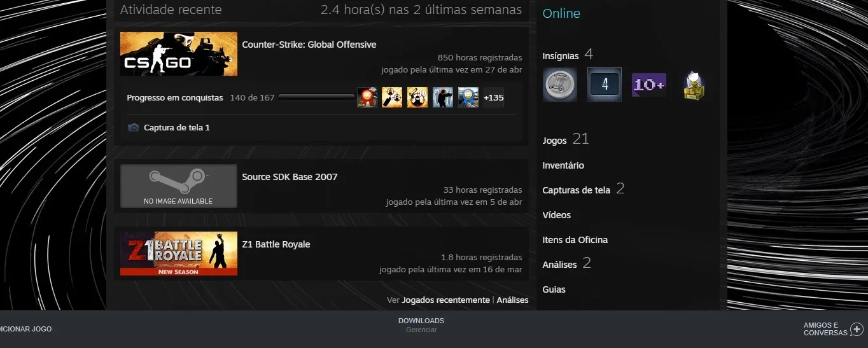
Task: Click 'jogado pela última vez em 27 de abr'
Action: pos(452,69)
